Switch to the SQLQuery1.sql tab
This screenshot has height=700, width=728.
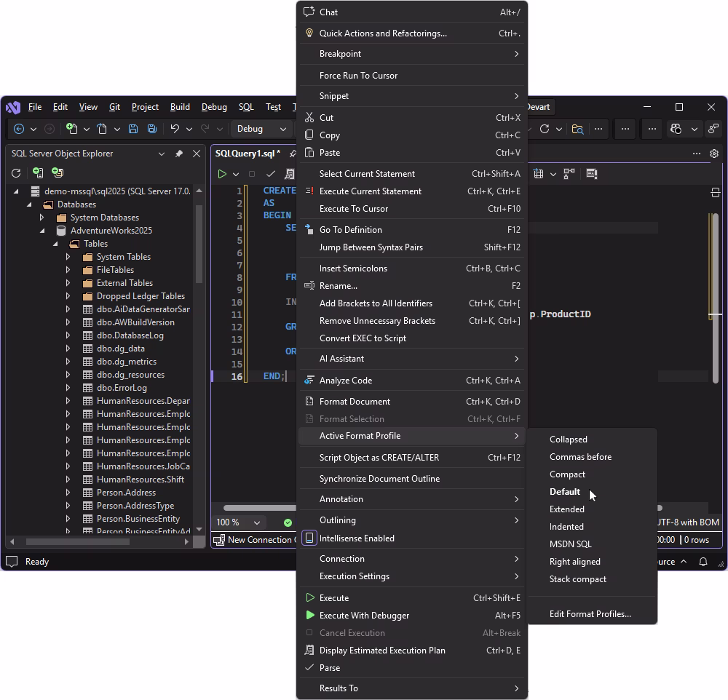(248, 154)
